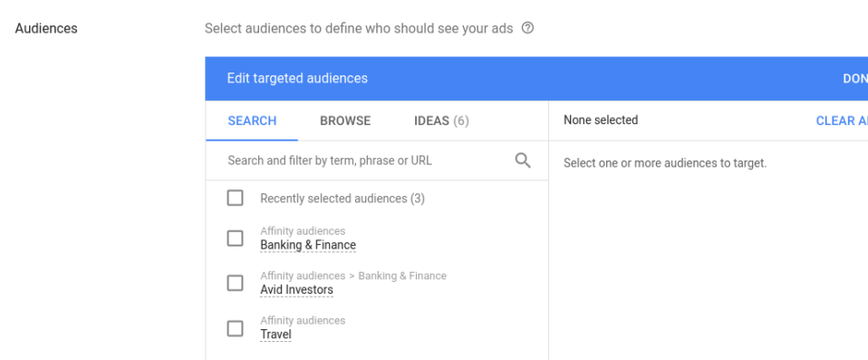The image size is (868, 360).
Task: Click 'Select one or more audiences to target' text
Action: [x=665, y=163]
